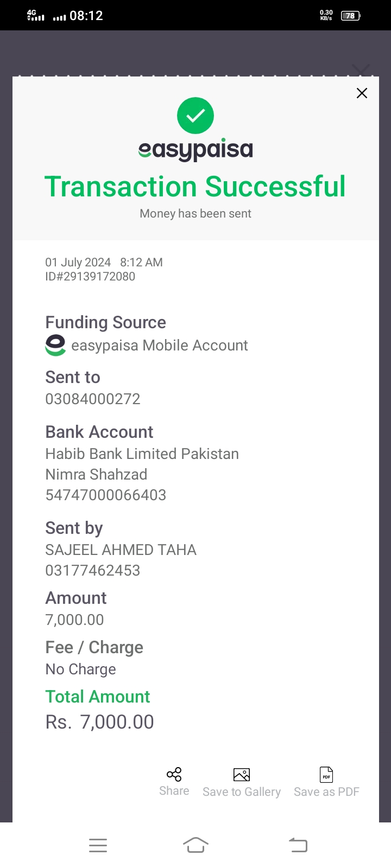This screenshot has height=868, width=391.
Task: Tap the Save as PDF label
Action: (326, 792)
